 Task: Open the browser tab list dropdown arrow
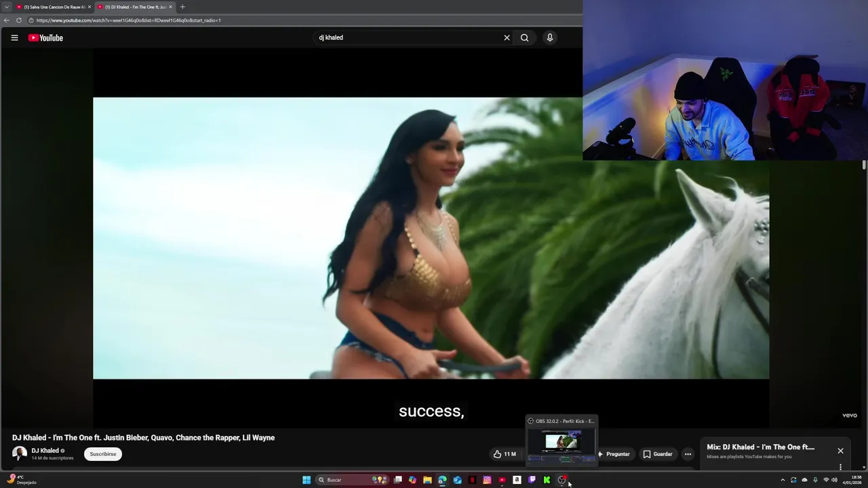[x=6, y=7]
